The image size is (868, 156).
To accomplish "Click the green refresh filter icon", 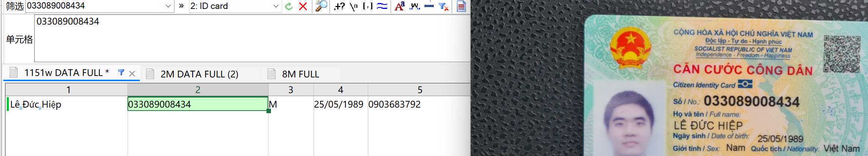I will click(288, 6).
